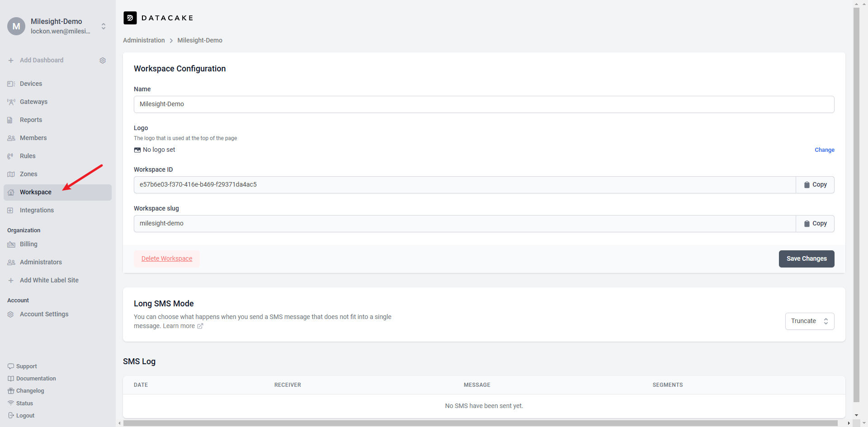Click the Devices sidebar icon
The image size is (868, 427).
click(x=11, y=84)
